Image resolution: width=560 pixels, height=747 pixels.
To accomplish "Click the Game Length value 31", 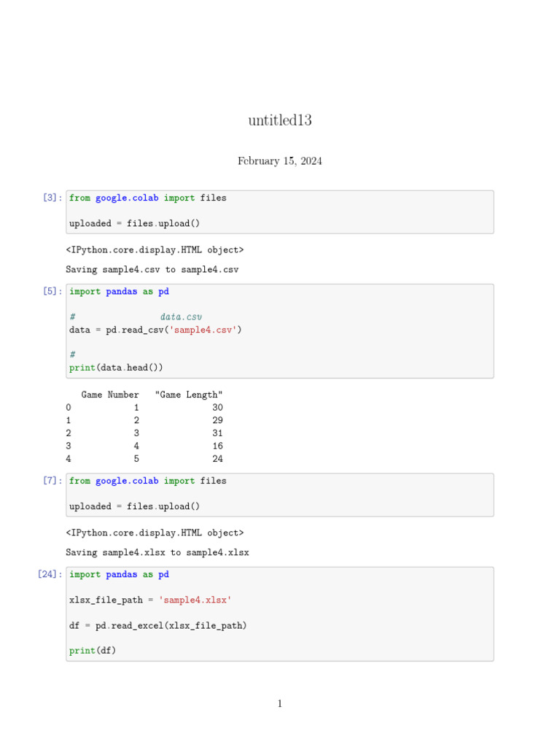I will tap(217, 433).
